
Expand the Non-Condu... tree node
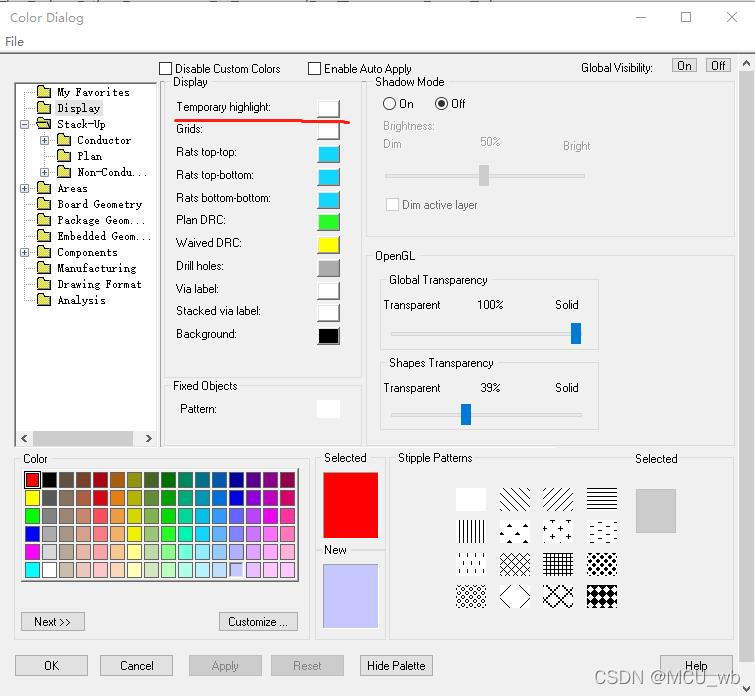tap(44, 172)
